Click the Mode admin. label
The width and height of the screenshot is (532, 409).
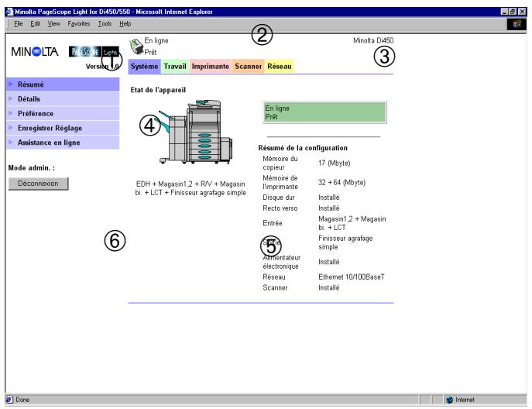pos(31,168)
